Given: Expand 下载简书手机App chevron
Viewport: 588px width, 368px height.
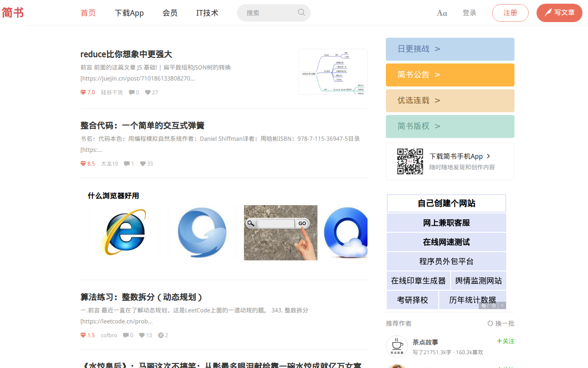Looking at the screenshot, I should pos(488,156).
